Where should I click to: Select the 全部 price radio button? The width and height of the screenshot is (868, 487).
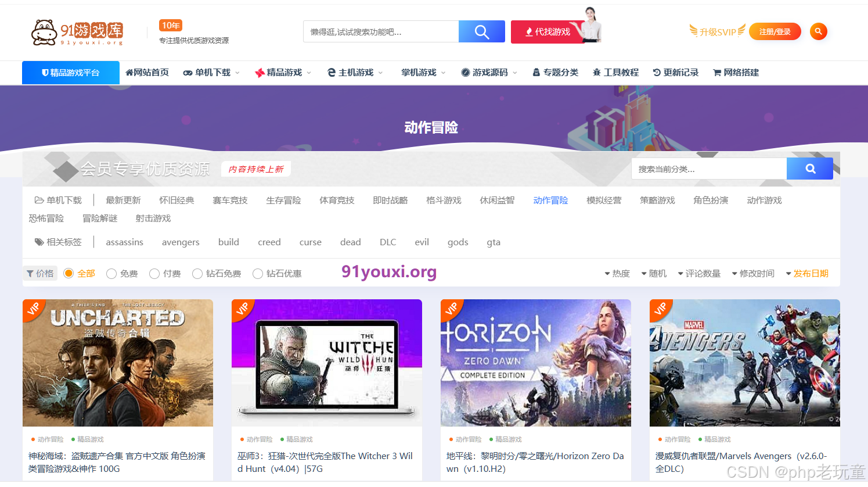(69, 273)
